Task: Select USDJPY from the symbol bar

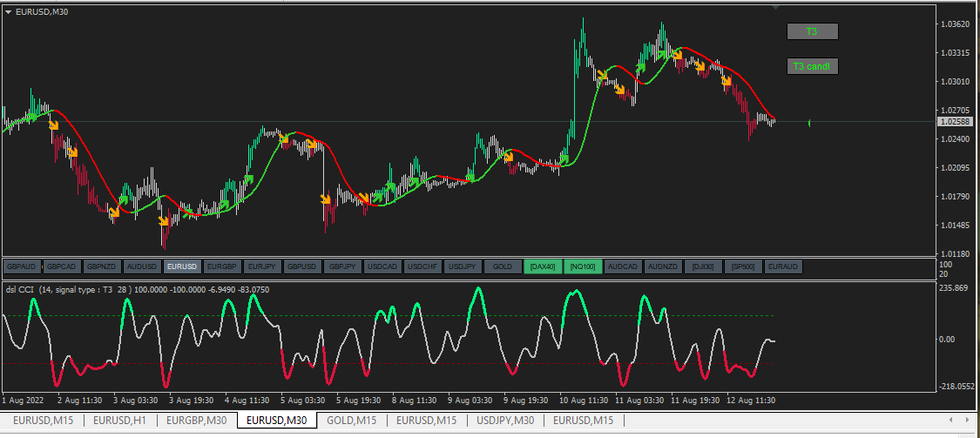Action: (463, 266)
